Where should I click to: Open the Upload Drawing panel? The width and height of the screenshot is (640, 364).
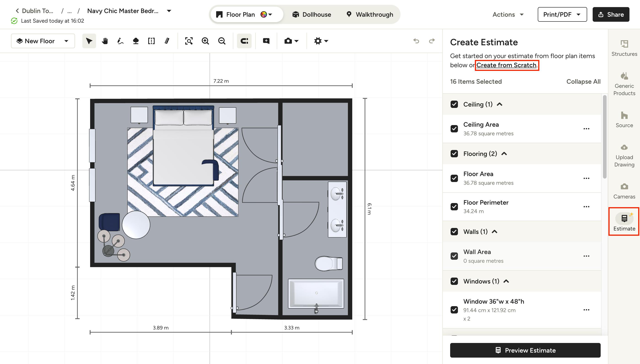[x=624, y=155]
